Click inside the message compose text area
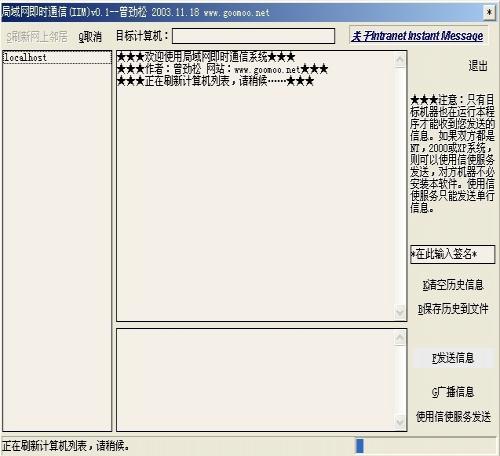 255,380
